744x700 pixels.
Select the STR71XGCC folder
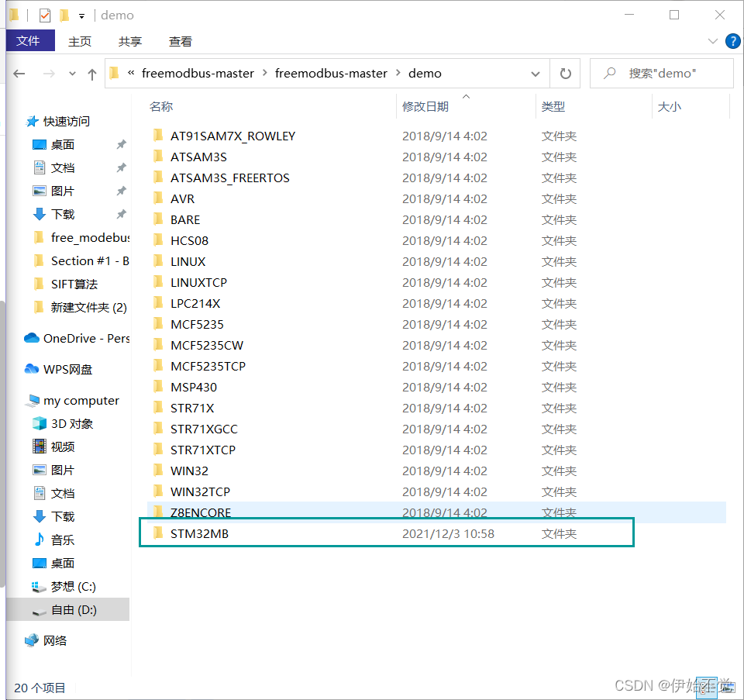(204, 429)
